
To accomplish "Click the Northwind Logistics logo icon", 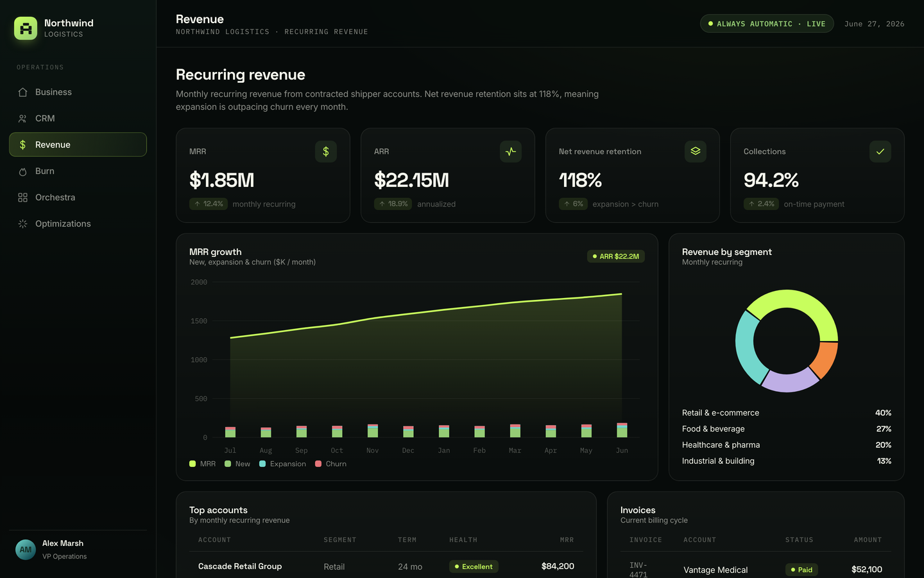I will click(26, 28).
